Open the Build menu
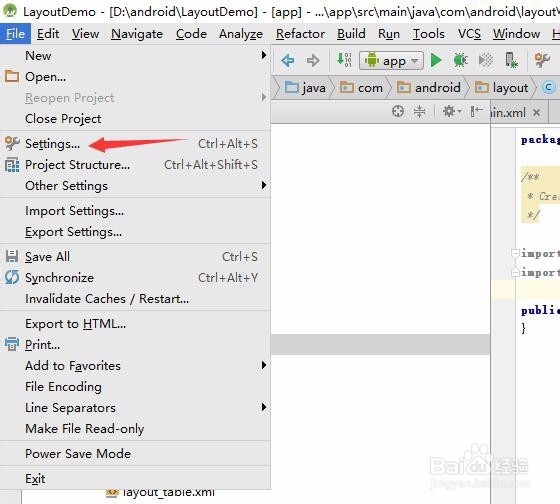 [351, 34]
